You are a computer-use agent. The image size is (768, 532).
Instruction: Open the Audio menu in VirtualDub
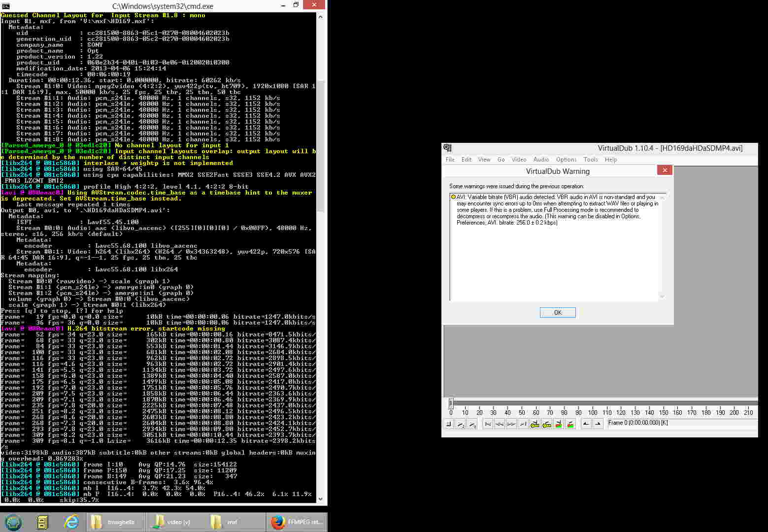pyautogui.click(x=541, y=160)
